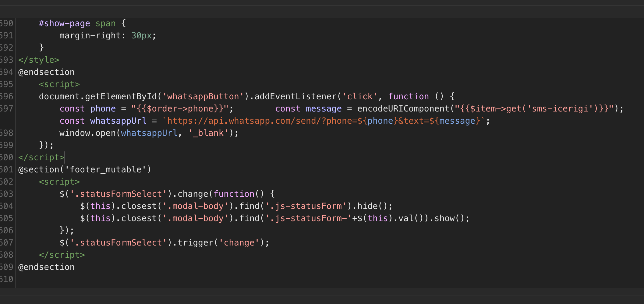Viewport: 644px width, 304px height.
Task: Click '.modal-body' on the .hide() line
Action: click(x=195, y=206)
